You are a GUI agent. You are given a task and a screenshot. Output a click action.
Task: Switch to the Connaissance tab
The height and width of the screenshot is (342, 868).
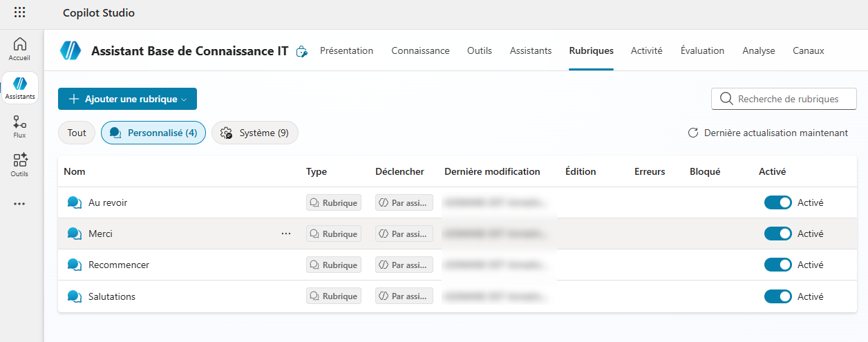(420, 50)
